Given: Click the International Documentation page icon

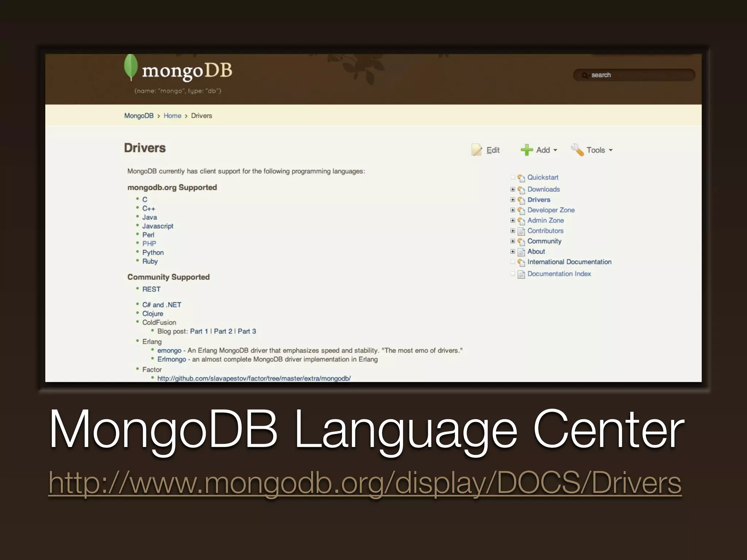Looking at the screenshot, I should pyautogui.click(x=521, y=262).
